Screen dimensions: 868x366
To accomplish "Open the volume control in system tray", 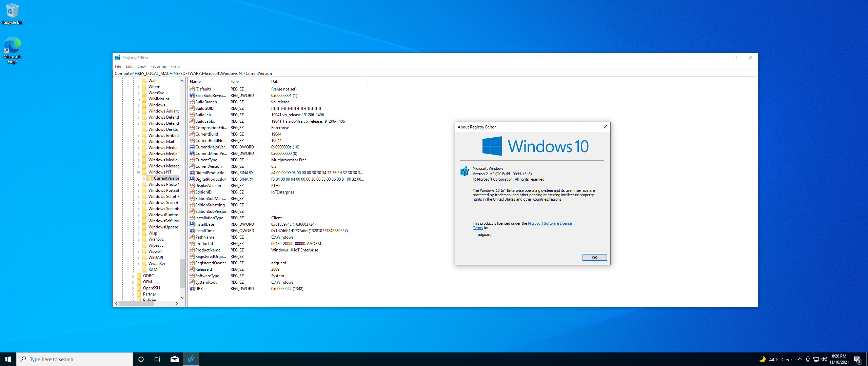I will point(824,359).
